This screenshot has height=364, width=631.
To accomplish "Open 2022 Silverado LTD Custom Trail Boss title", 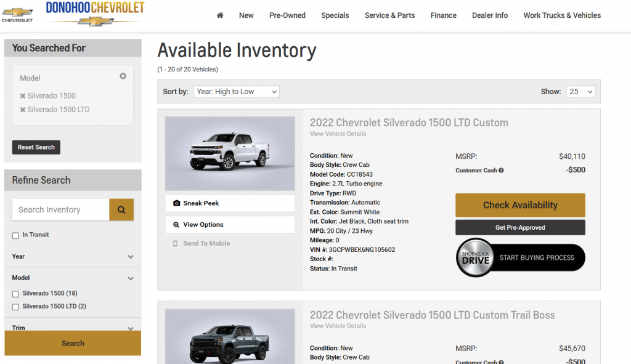I will (432, 315).
